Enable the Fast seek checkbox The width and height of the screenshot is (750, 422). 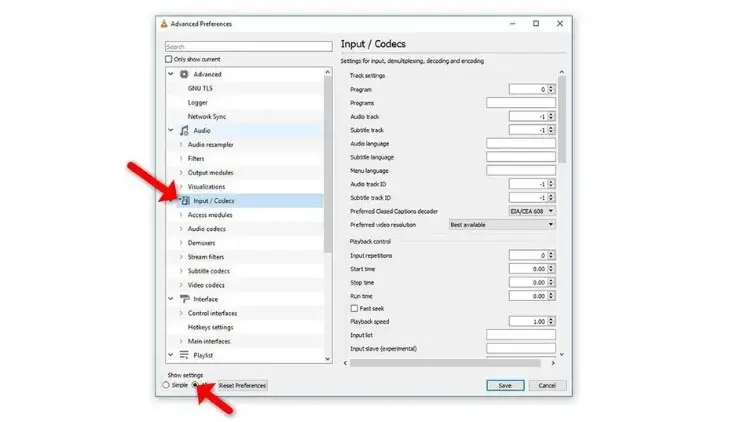click(x=354, y=309)
